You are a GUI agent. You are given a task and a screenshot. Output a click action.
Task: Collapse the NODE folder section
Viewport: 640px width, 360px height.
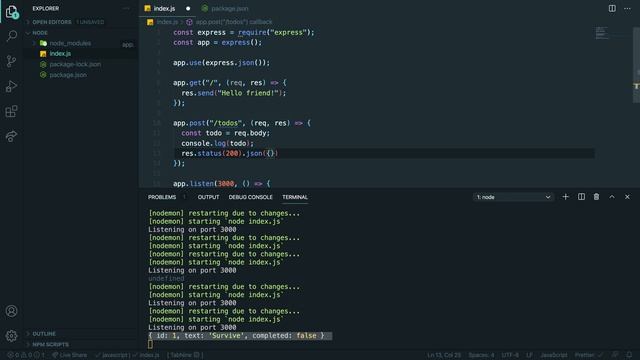(x=81, y=33)
